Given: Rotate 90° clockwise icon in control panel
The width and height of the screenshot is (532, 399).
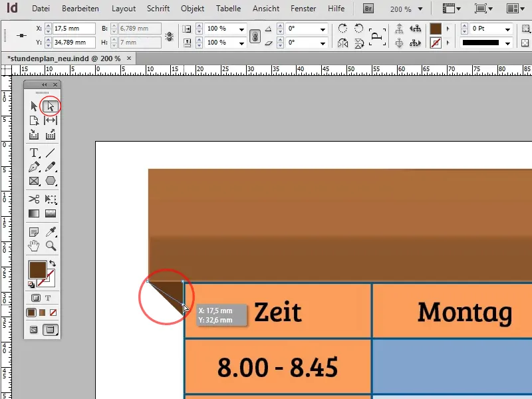Looking at the screenshot, I should [342, 28].
